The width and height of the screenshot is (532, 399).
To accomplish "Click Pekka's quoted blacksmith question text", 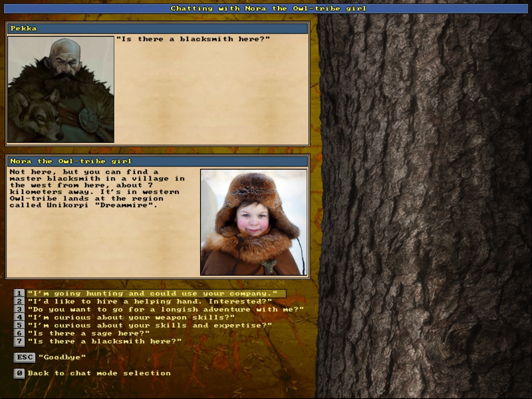I will 193,39.
